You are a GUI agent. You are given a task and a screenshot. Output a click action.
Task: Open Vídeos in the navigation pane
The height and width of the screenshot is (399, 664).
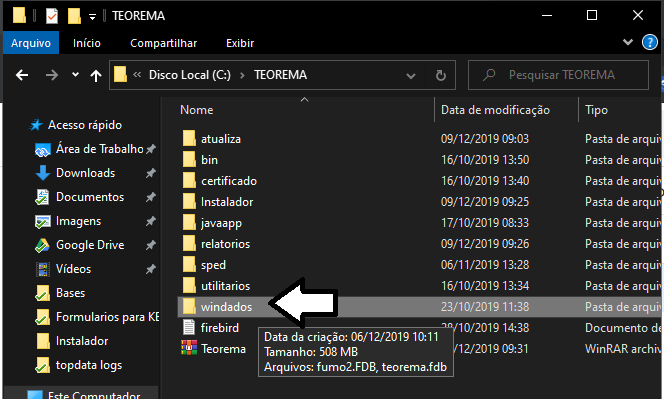coord(73,269)
